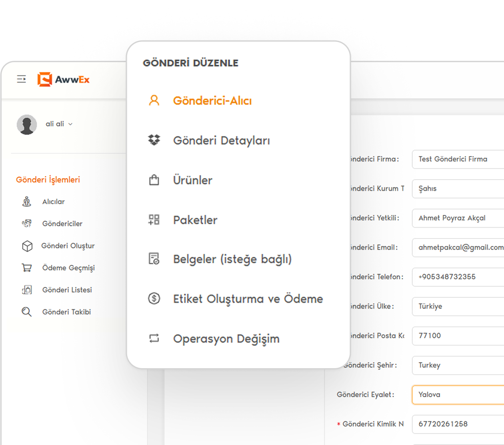
Task: Click the GÖNDERİ DÜZENLE heading
Action: click(191, 63)
